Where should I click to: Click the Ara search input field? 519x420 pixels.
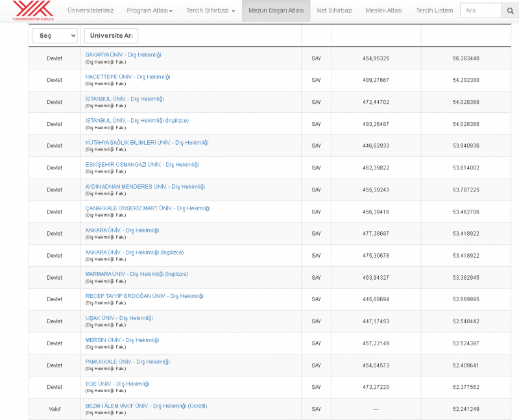pyautogui.click(x=480, y=11)
